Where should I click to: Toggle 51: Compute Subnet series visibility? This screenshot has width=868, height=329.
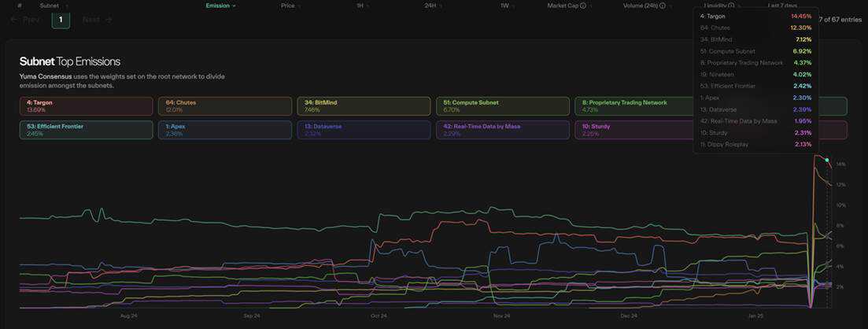point(502,106)
